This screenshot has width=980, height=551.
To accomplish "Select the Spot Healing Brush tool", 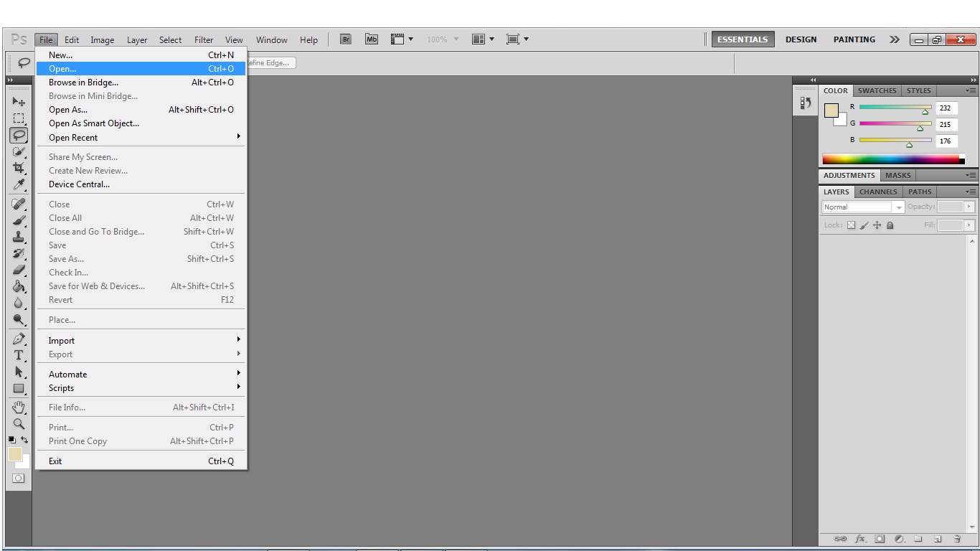I will point(19,204).
